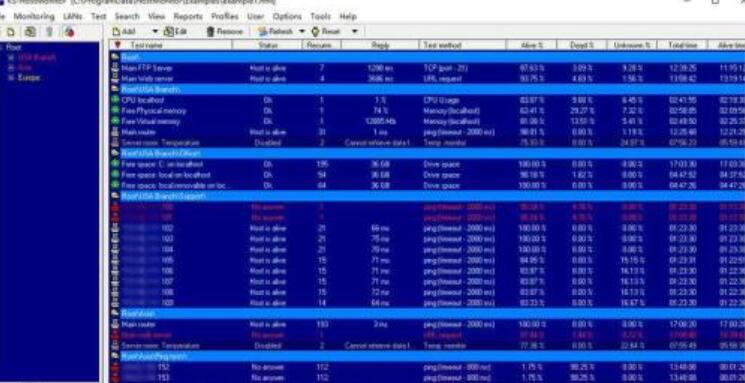745x383 pixels.
Task: Click the red icon of host row 152
Action: (115, 367)
